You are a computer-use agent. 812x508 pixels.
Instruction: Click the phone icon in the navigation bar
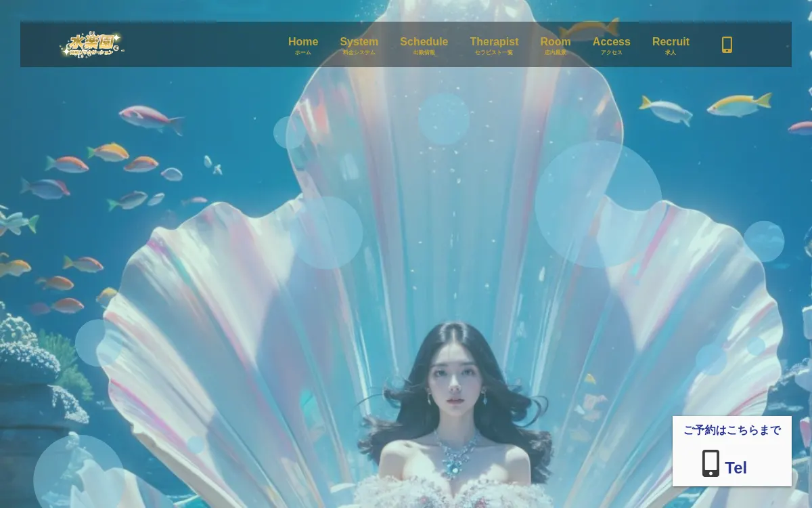727,45
